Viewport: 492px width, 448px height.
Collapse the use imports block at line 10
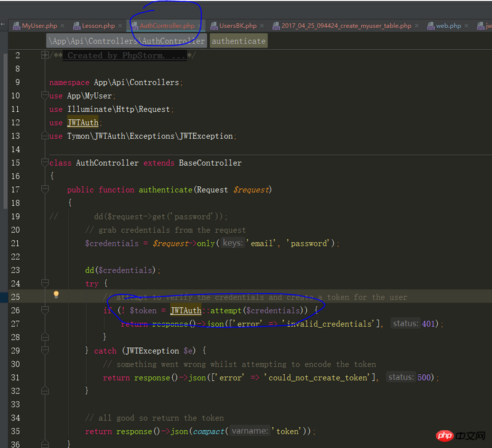pyautogui.click(x=45, y=95)
